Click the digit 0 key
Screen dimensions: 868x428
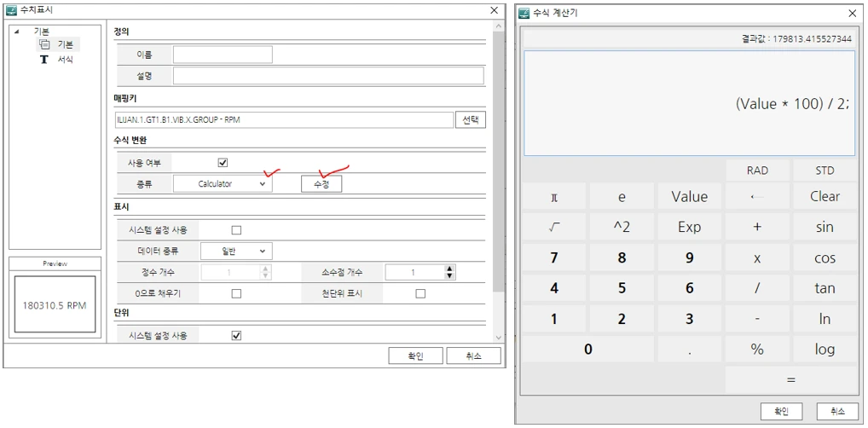(x=587, y=350)
